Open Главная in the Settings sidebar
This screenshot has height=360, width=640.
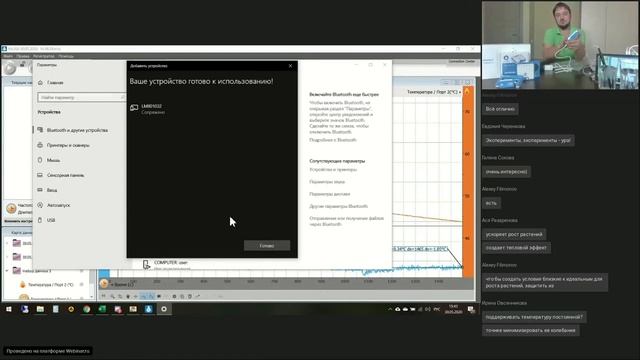click(x=51, y=82)
